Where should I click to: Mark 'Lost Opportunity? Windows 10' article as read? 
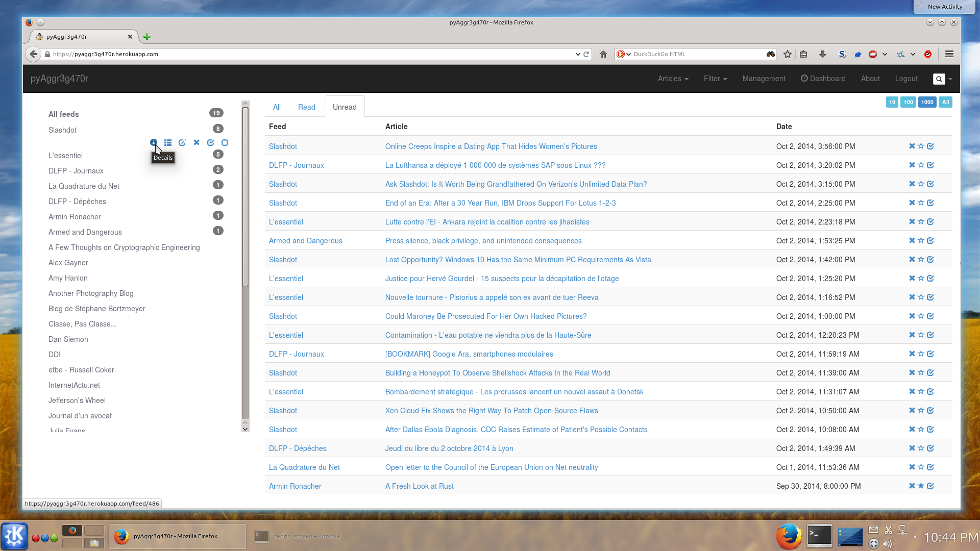[930, 260]
